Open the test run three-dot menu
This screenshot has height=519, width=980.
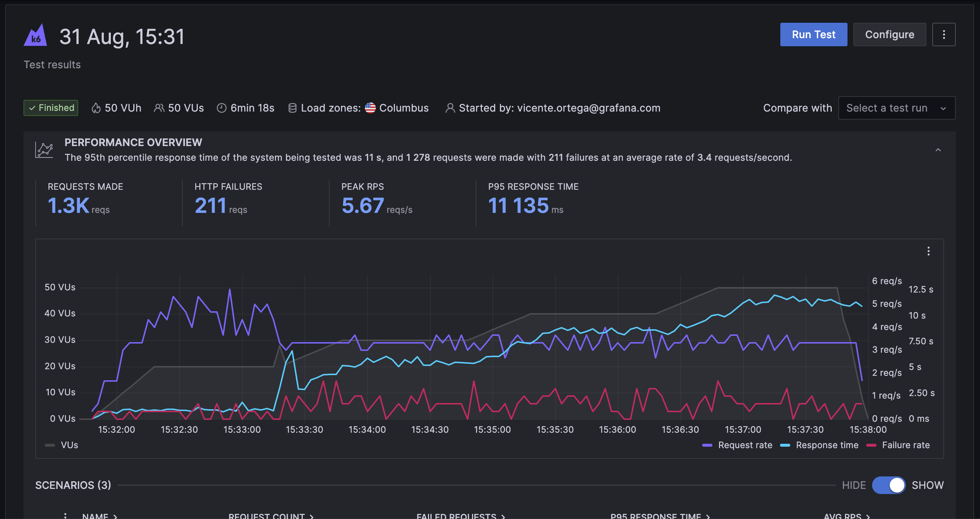943,35
